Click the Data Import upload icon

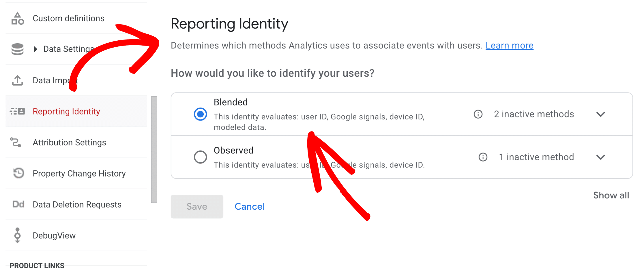tap(18, 80)
